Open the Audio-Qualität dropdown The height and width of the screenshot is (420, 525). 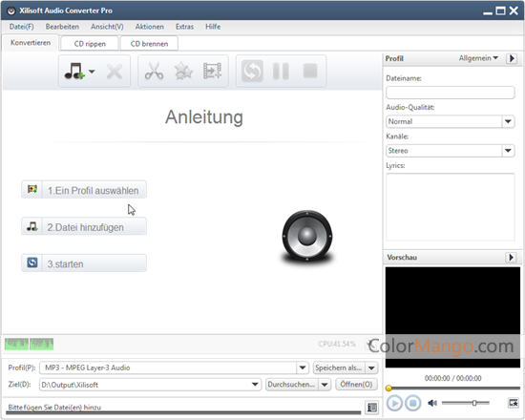(x=508, y=121)
